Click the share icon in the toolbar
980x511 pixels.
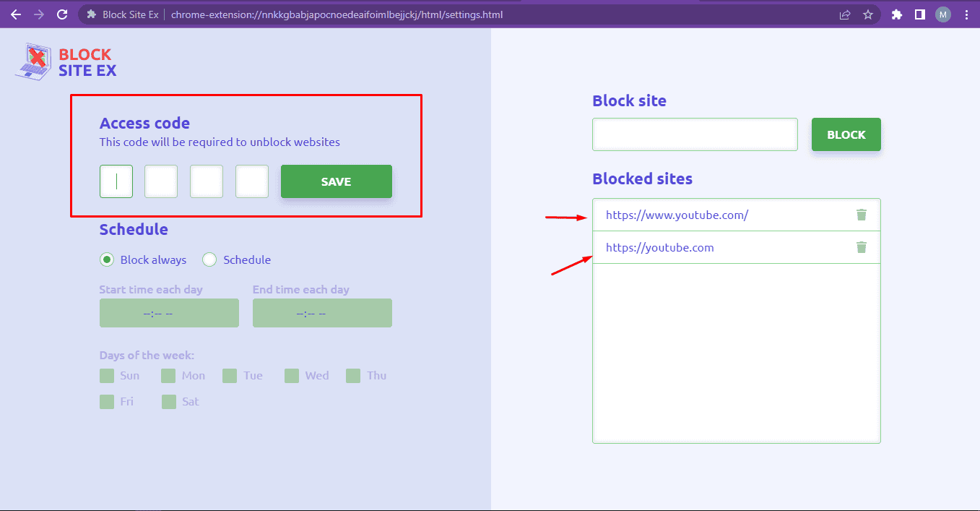(844, 14)
